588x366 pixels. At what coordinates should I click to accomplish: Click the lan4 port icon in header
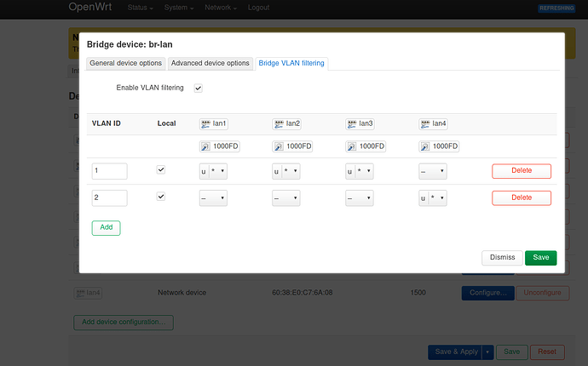[x=425, y=124]
